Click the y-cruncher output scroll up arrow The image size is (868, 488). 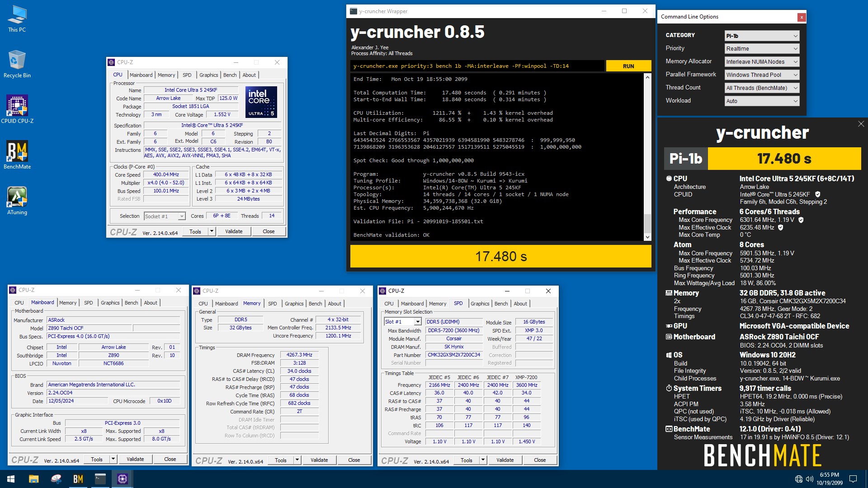647,77
